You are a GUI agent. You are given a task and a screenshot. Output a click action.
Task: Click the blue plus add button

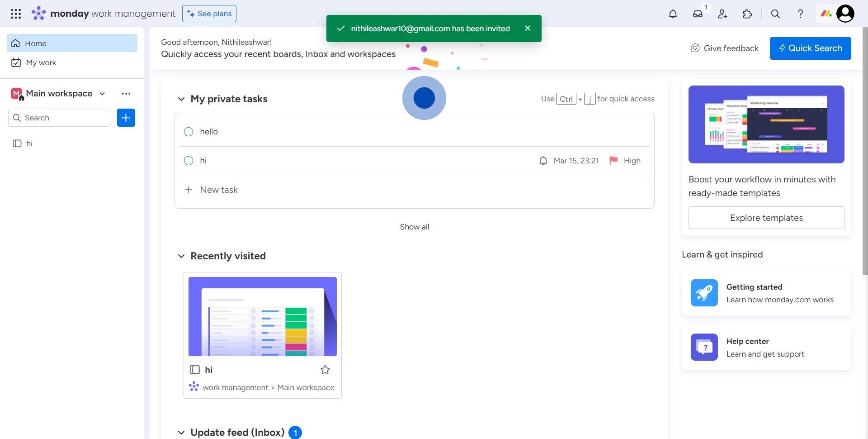(126, 118)
